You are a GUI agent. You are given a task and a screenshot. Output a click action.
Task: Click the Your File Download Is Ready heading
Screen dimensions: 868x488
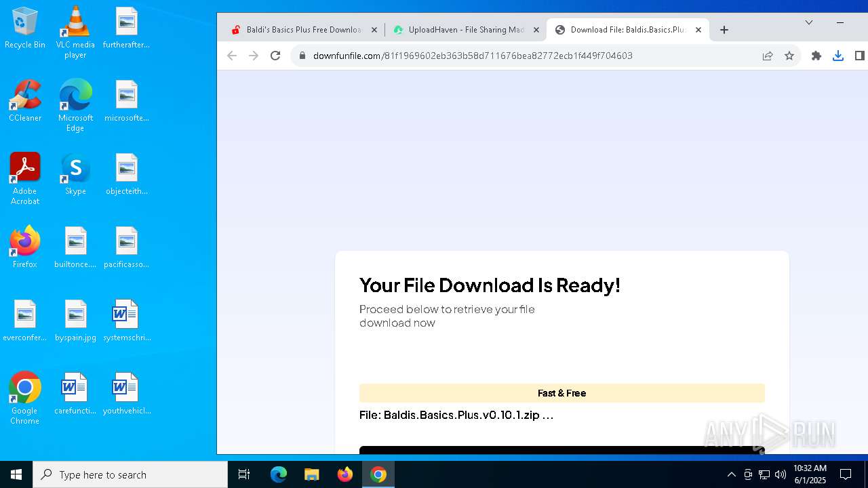tap(490, 285)
